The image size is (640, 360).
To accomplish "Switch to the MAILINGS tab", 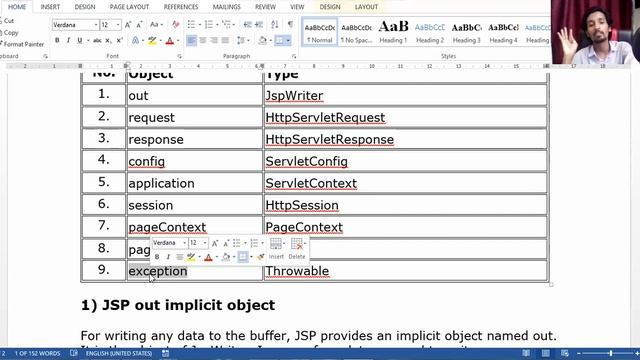I will click(227, 7).
